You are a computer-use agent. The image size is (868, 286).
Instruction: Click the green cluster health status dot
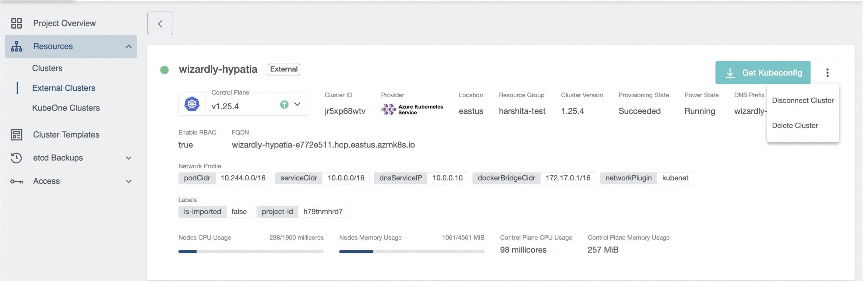coord(164,69)
